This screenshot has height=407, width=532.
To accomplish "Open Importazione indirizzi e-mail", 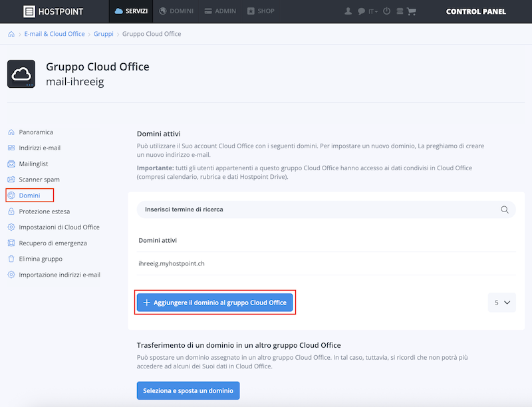I will click(x=59, y=275).
